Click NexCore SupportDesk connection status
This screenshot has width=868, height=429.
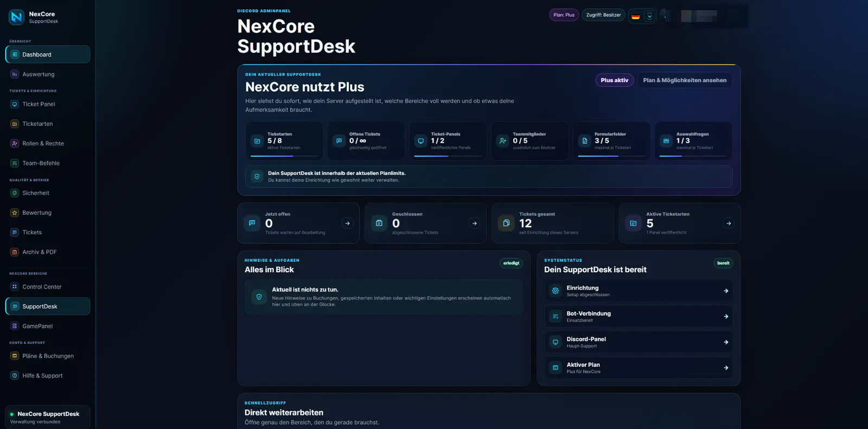tap(48, 417)
